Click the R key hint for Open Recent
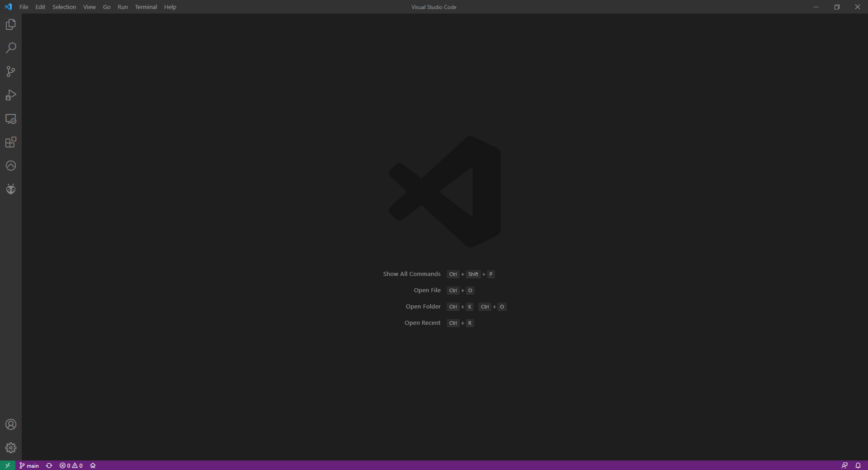The height and width of the screenshot is (470, 868). tap(470, 323)
